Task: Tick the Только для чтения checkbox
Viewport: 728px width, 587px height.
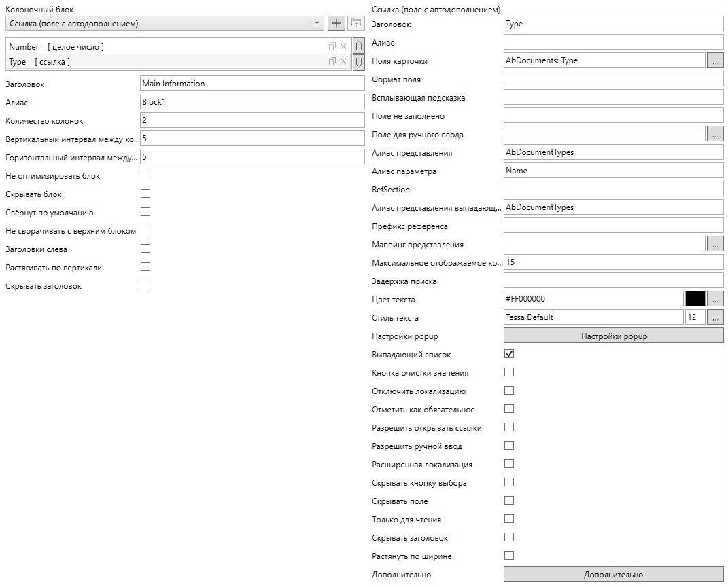Action: tap(509, 519)
